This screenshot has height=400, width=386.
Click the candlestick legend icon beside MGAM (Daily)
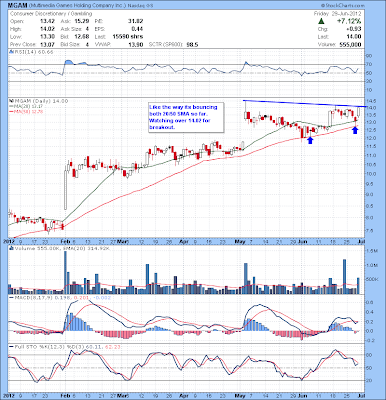pyautogui.click(x=11, y=101)
